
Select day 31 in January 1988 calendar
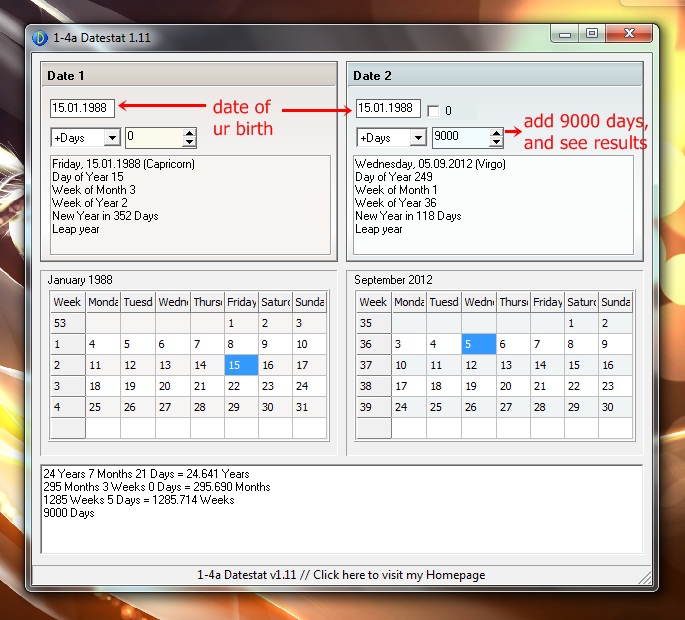[309, 407]
